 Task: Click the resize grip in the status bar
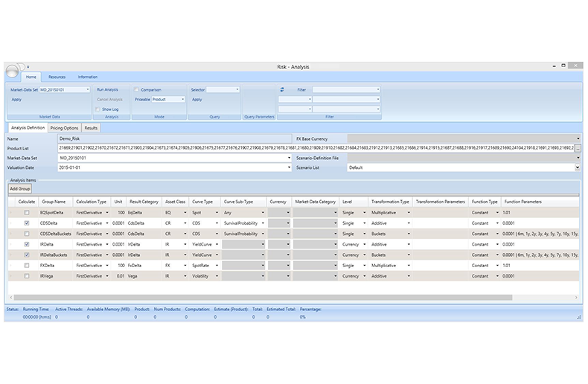[x=578, y=317]
